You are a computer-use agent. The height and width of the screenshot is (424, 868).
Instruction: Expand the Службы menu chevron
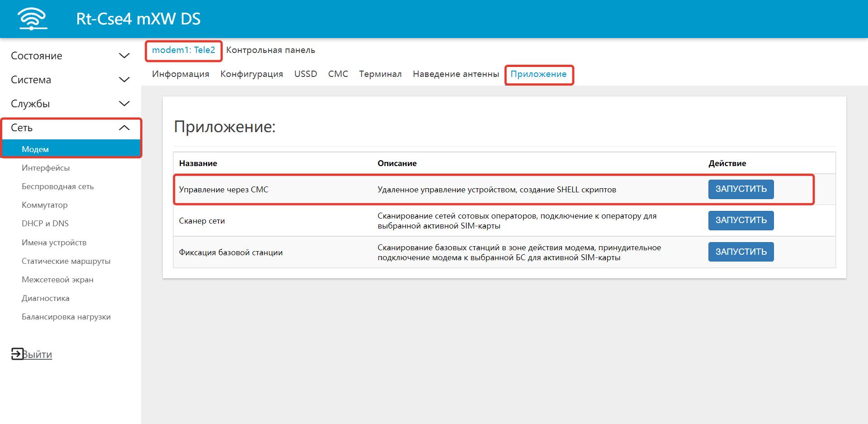(x=124, y=104)
